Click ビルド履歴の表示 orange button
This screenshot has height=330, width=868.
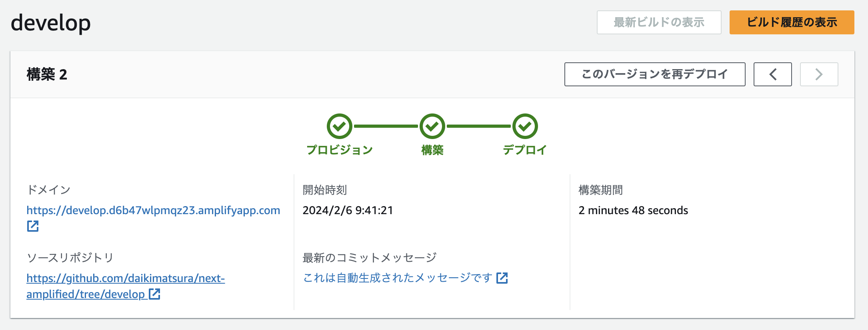[x=792, y=22]
